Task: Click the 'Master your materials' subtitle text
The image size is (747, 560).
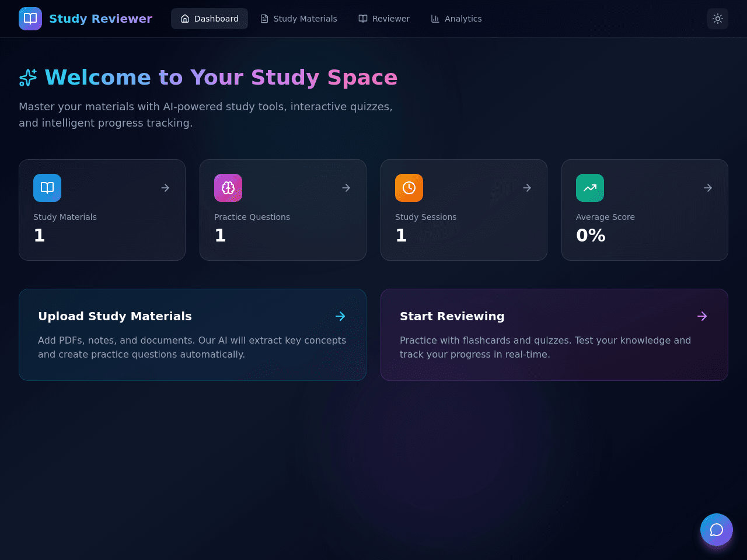Action: point(205,115)
